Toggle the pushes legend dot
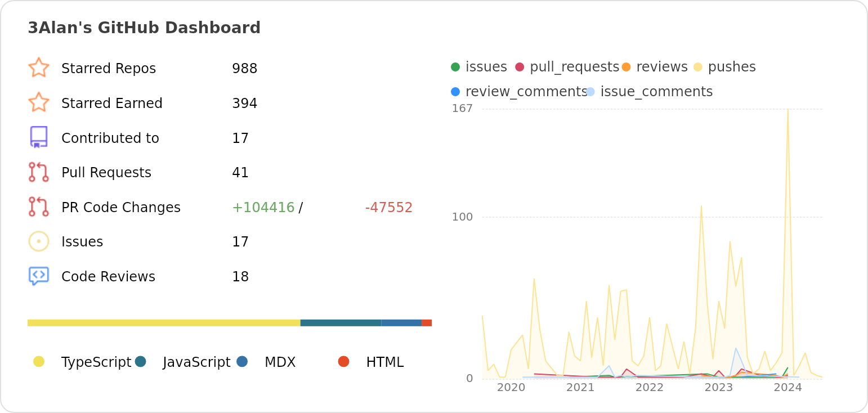This screenshot has height=413, width=868. [698, 67]
